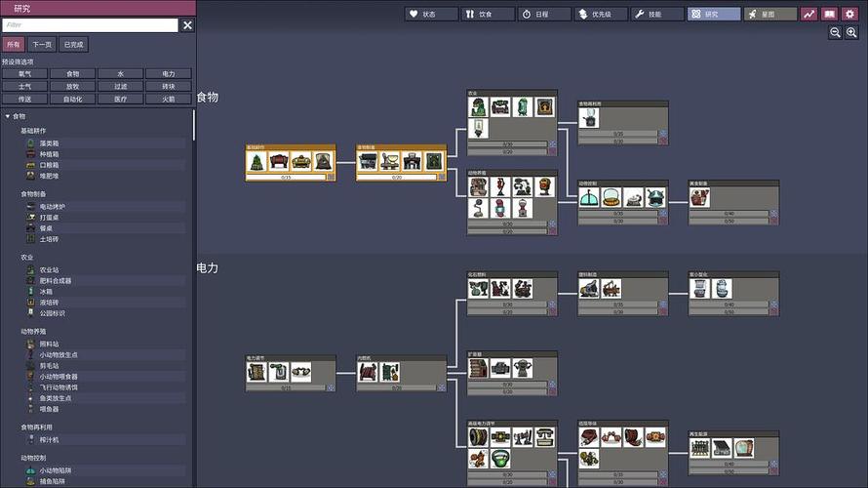The width and height of the screenshot is (868, 488).
Task: Select 藻类箱 icon in the building list
Action: point(31,142)
